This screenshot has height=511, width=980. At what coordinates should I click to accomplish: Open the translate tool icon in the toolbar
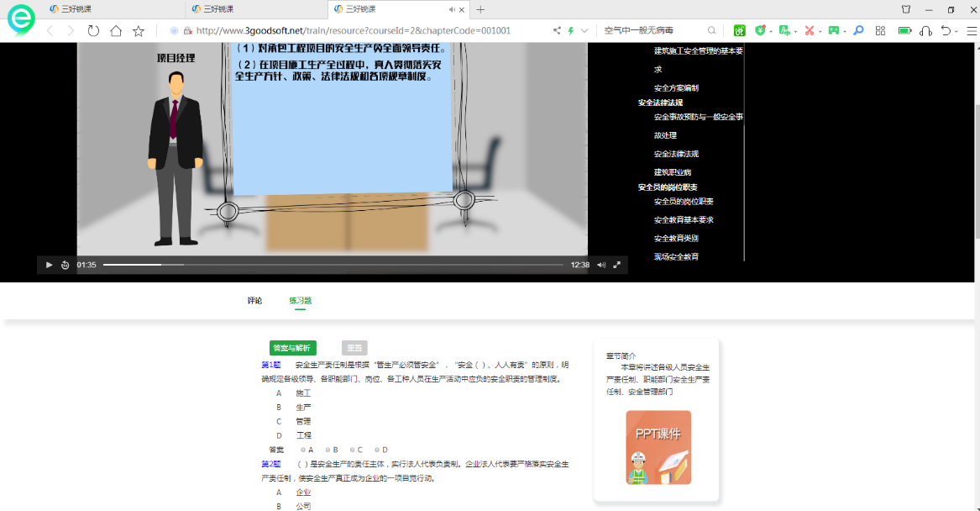(784, 29)
